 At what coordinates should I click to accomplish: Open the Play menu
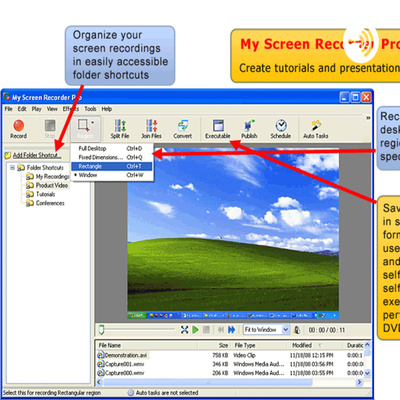(37, 109)
